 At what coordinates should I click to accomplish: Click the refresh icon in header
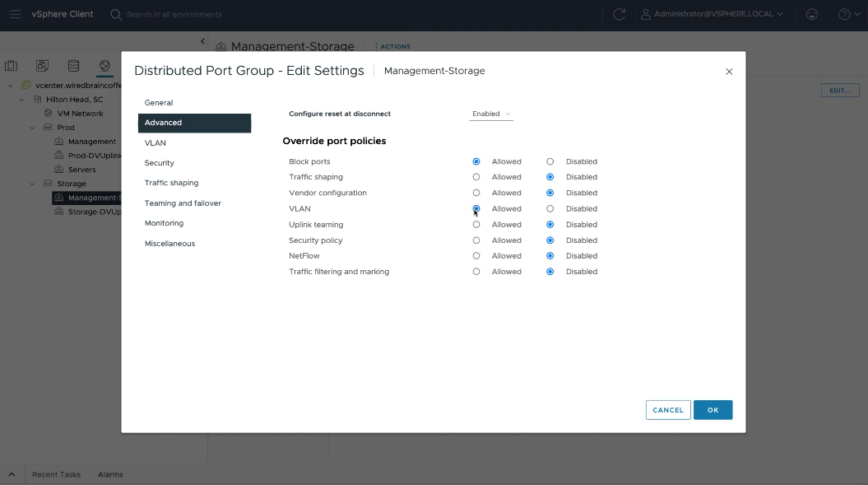coord(619,14)
